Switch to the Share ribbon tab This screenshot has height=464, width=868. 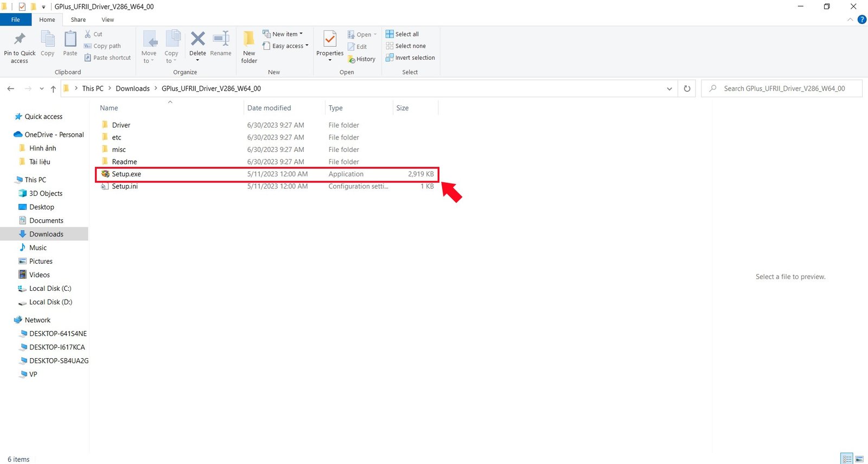tap(78, 20)
